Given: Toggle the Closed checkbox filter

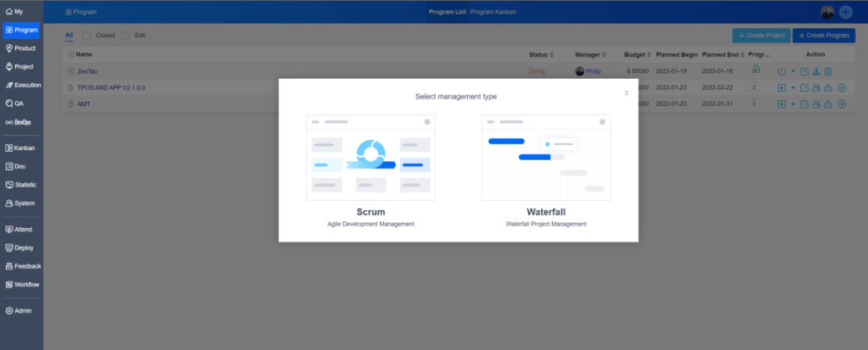Looking at the screenshot, I should (x=86, y=36).
